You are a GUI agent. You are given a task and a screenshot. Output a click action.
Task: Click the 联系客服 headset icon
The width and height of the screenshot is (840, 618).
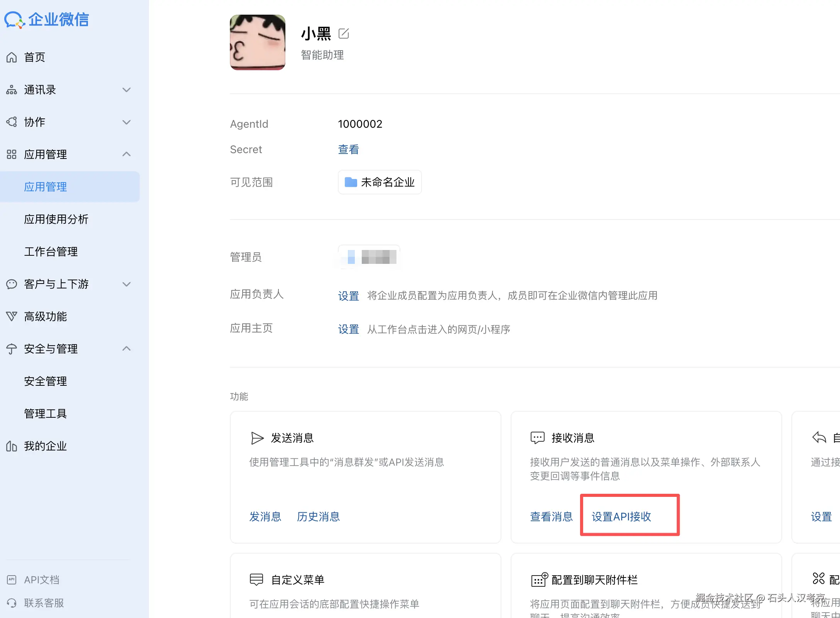pos(12,603)
